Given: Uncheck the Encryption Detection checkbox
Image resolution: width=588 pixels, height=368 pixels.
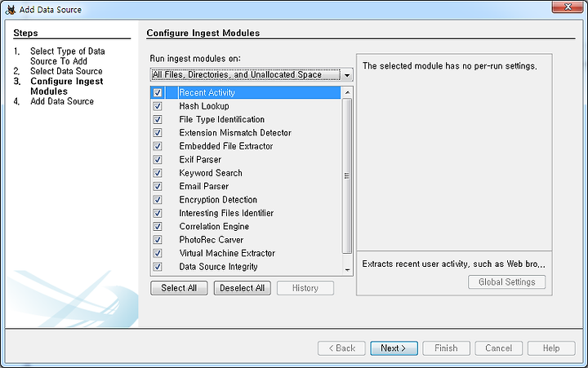Looking at the screenshot, I should [x=158, y=200].
